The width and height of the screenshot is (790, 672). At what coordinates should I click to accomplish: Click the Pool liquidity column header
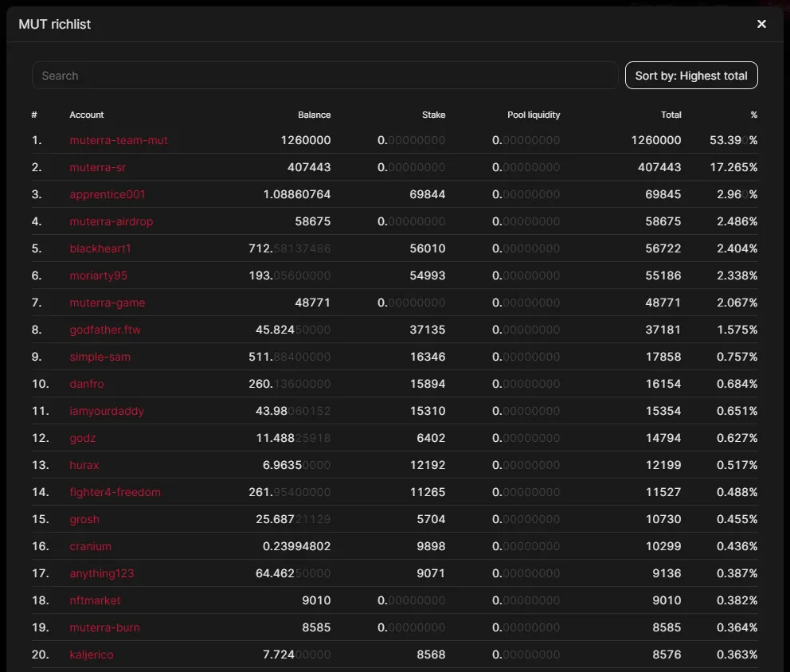pos(534,115)
